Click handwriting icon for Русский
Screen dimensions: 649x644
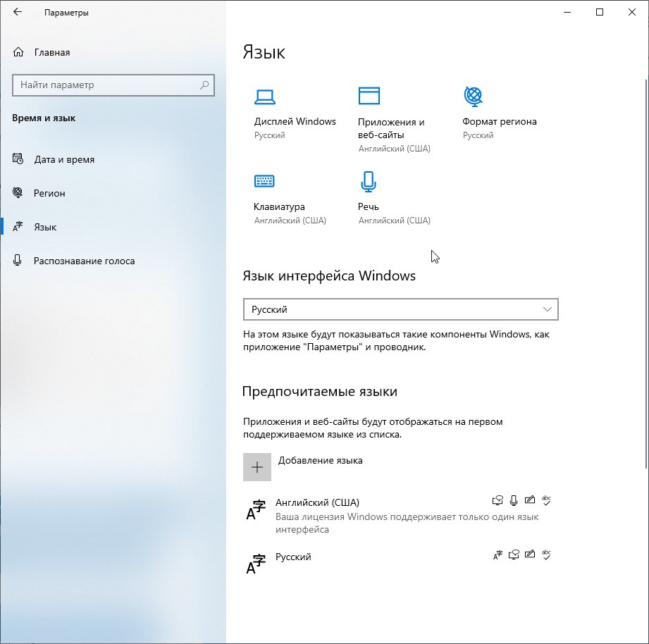530,555
